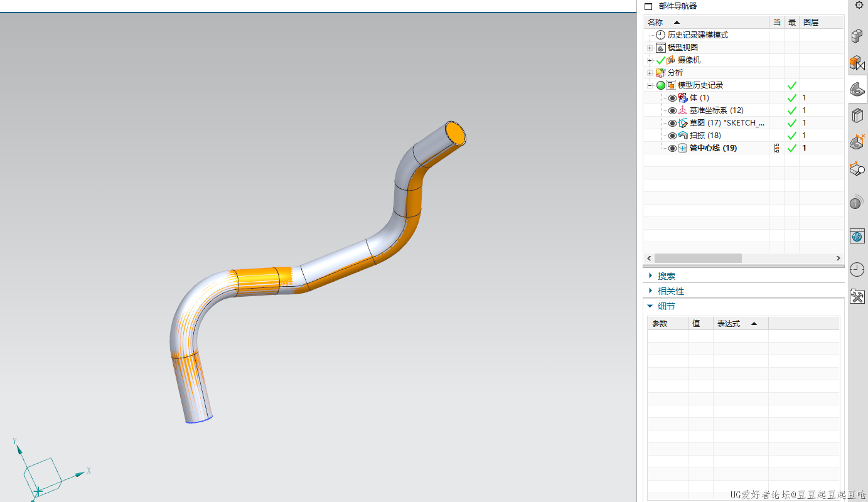Click the clock icon of 历史记录建模模式

click(660, 35)
